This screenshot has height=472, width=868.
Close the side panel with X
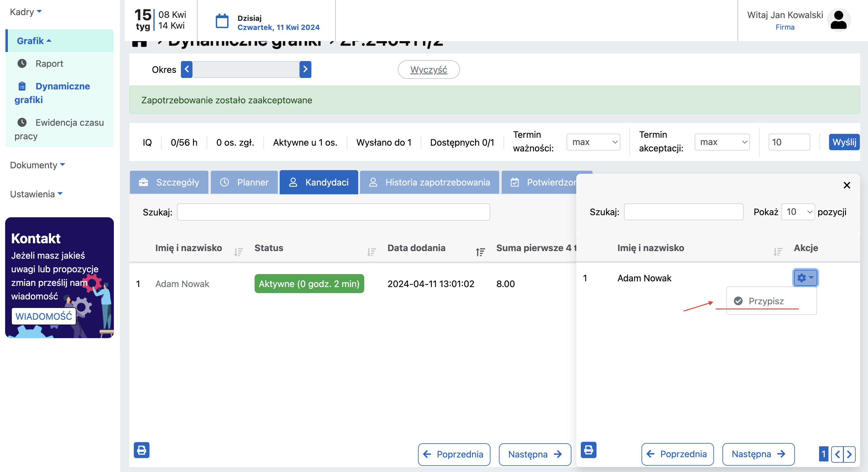point(847,185)
